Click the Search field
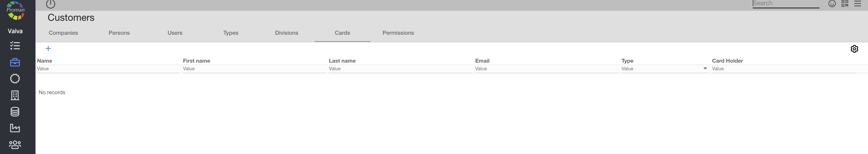The image size is (868, 154). click(x=785, y=4)
